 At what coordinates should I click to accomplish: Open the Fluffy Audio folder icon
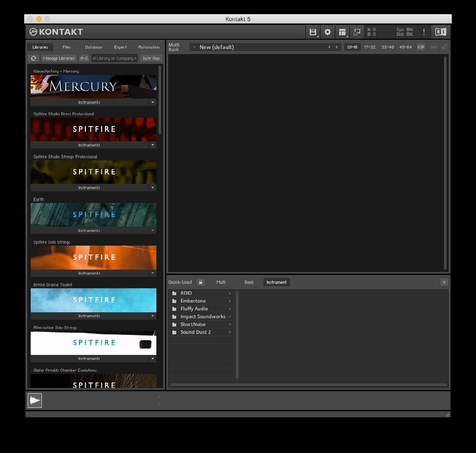pos(174,309)
